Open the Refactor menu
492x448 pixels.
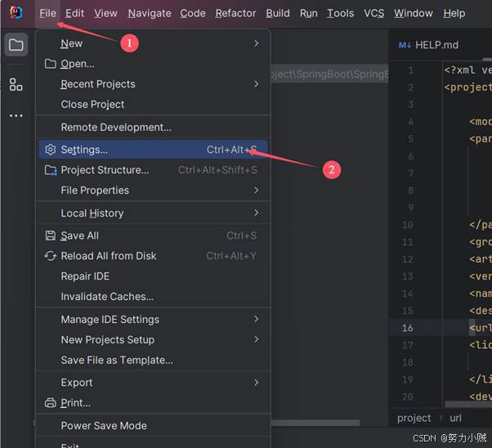235,13
